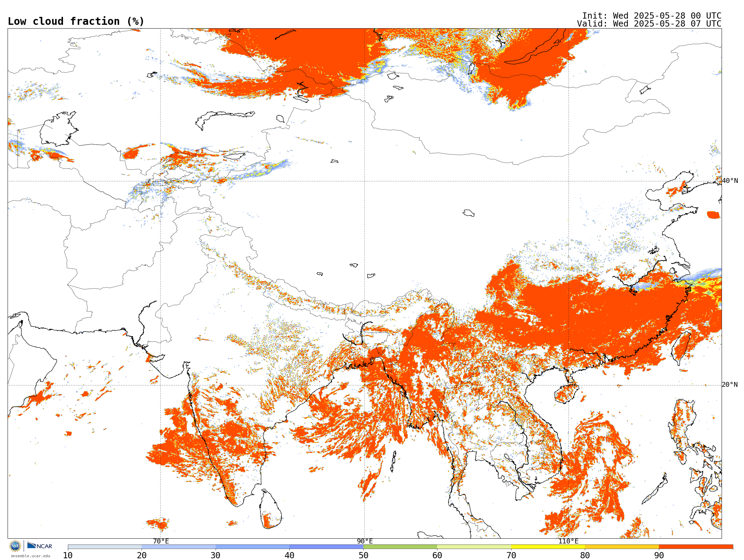The image size is (744, 560).
Task: Click the 90°E longitude label
Action: pyautogui.click(x=365, y=541)
